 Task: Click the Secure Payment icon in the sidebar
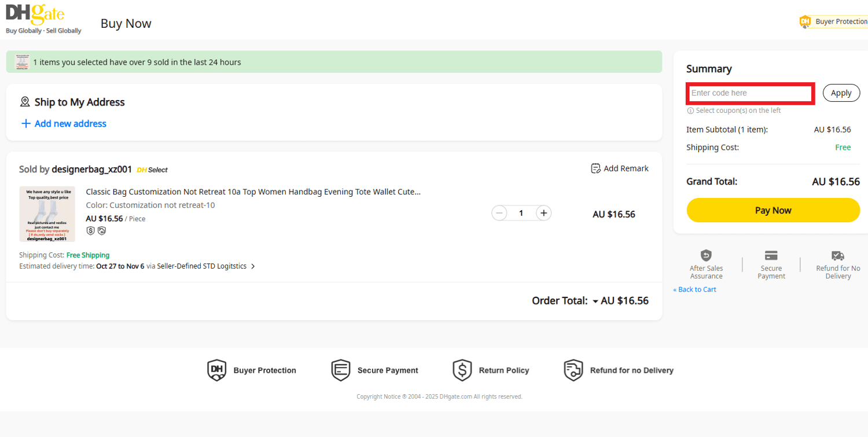tap(771, 256)
